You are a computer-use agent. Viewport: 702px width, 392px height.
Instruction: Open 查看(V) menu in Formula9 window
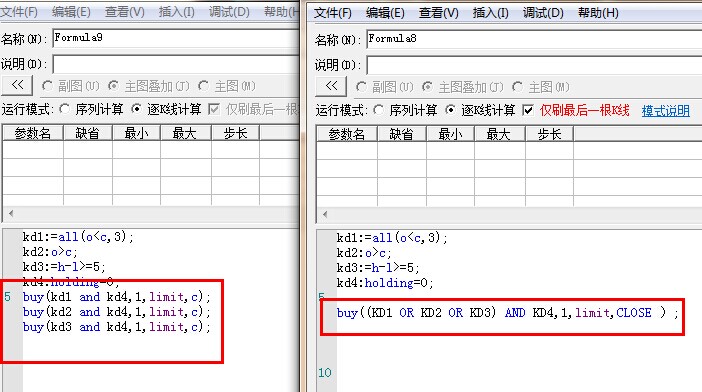(124, 12)
